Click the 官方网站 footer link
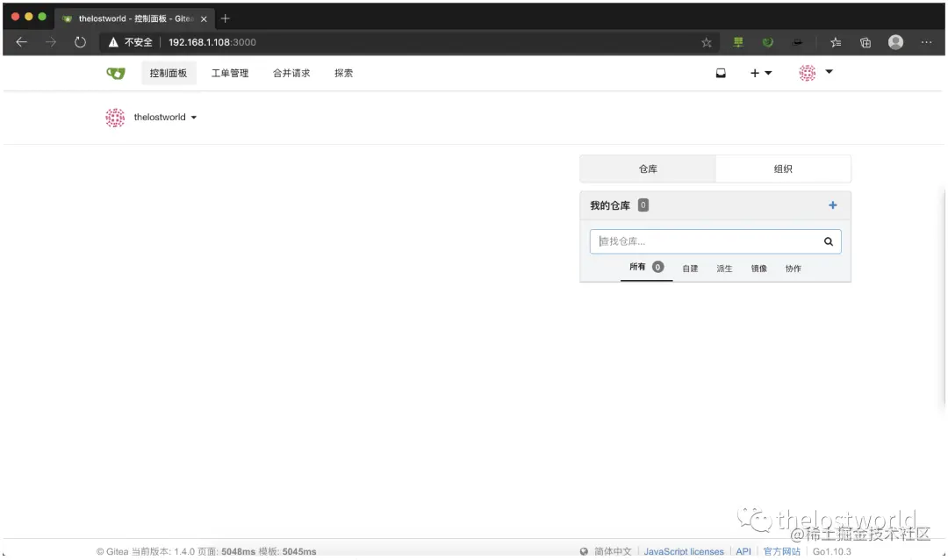948x560 pixels. tap(781, 551)
